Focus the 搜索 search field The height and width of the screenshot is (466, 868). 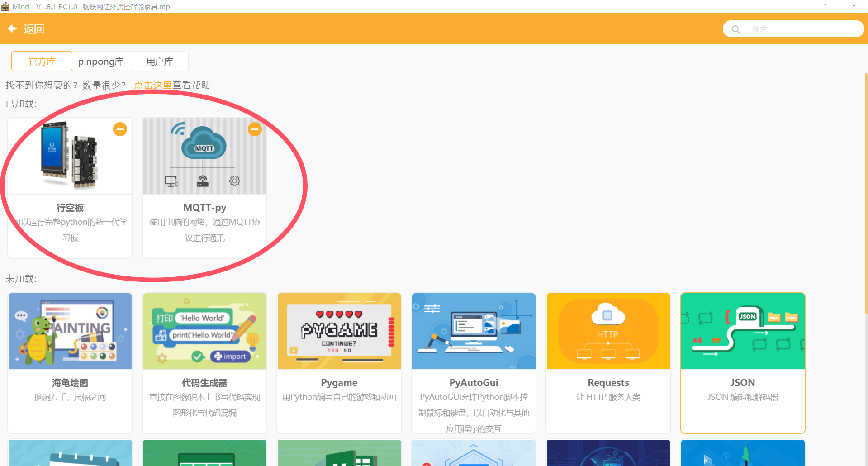point(793,29)
